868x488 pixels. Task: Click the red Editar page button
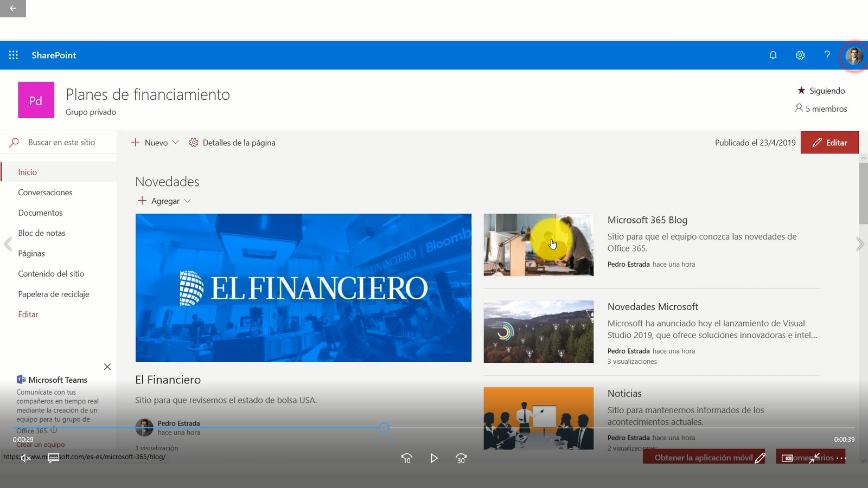(x=829, y=142)
